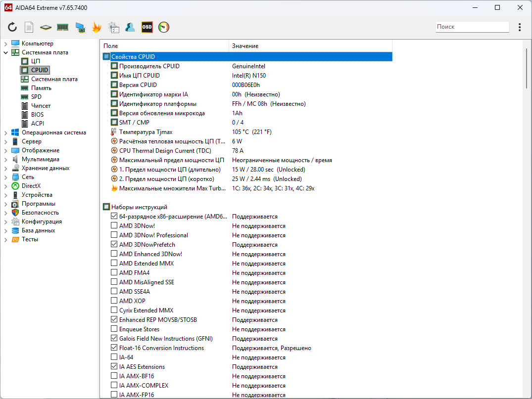
Task: Select the Чипсет tree item
Action: [x=41, y=106]
